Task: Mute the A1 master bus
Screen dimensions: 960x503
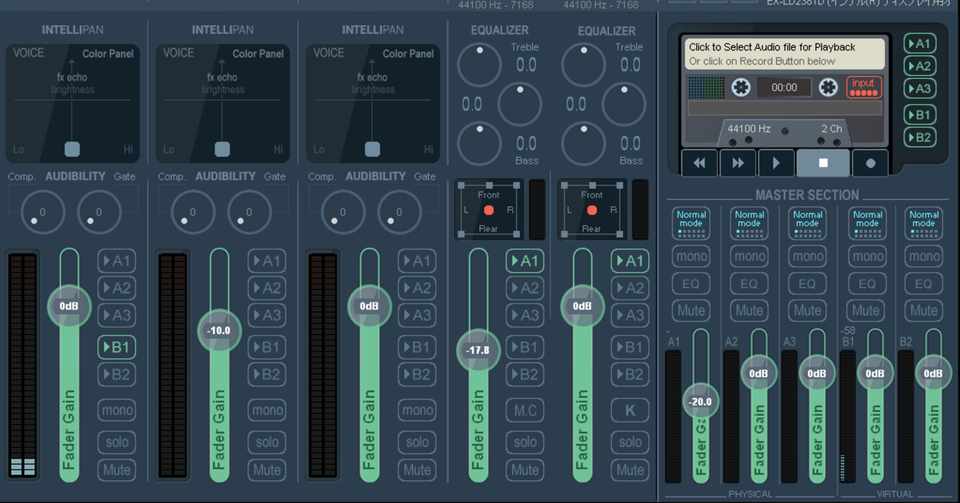Action: [691, 311]
